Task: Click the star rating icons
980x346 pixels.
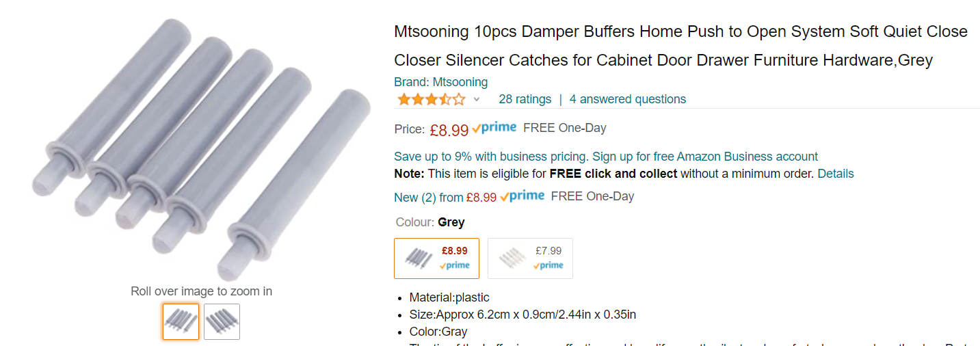Action: [x=431, y=100]
